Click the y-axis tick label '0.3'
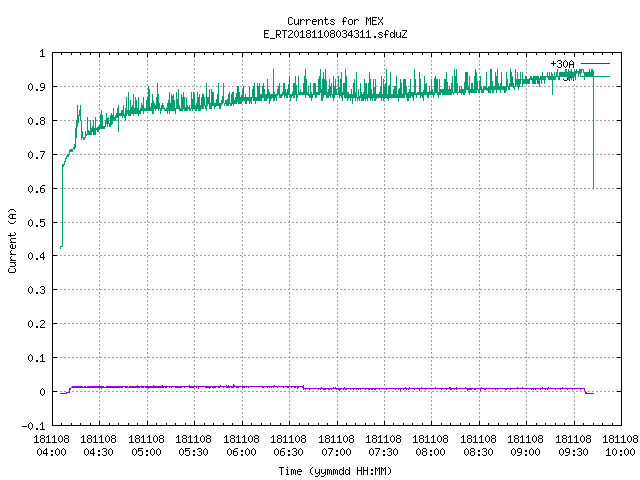 pos(37,290)
